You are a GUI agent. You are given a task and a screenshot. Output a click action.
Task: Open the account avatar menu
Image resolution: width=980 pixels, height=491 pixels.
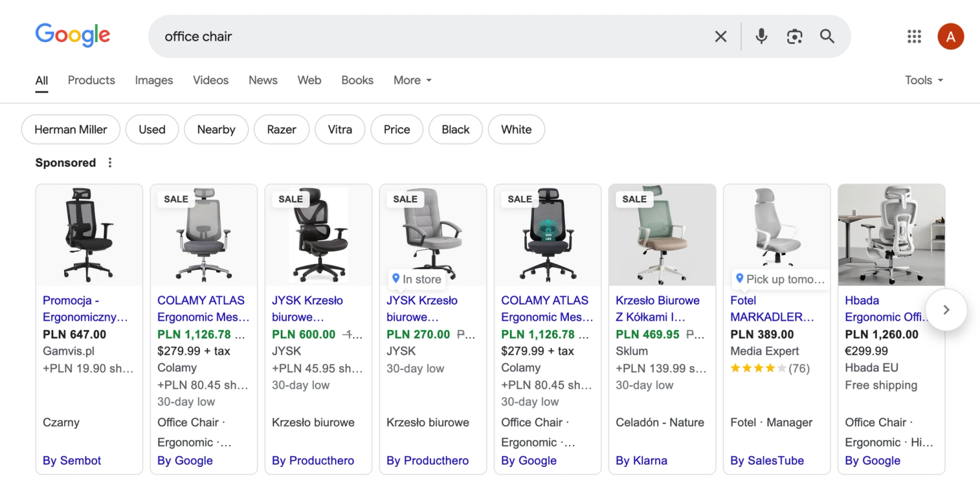pos(951,37)
